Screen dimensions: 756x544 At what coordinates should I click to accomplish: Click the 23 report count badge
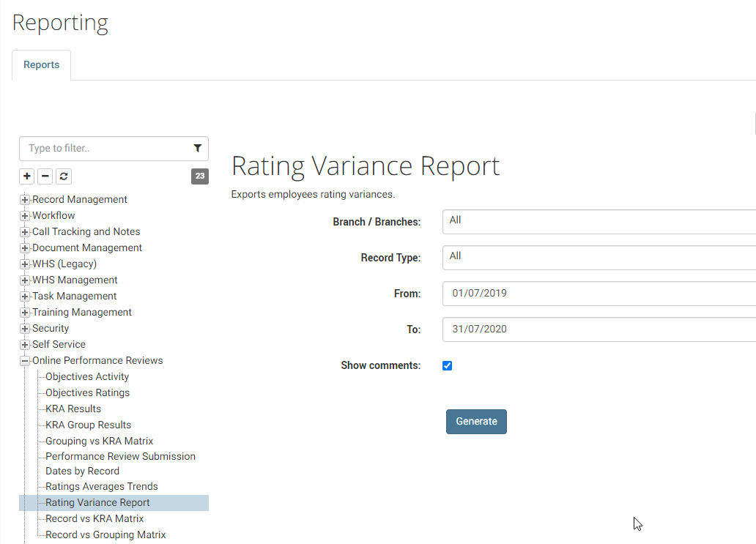point(200,176)
